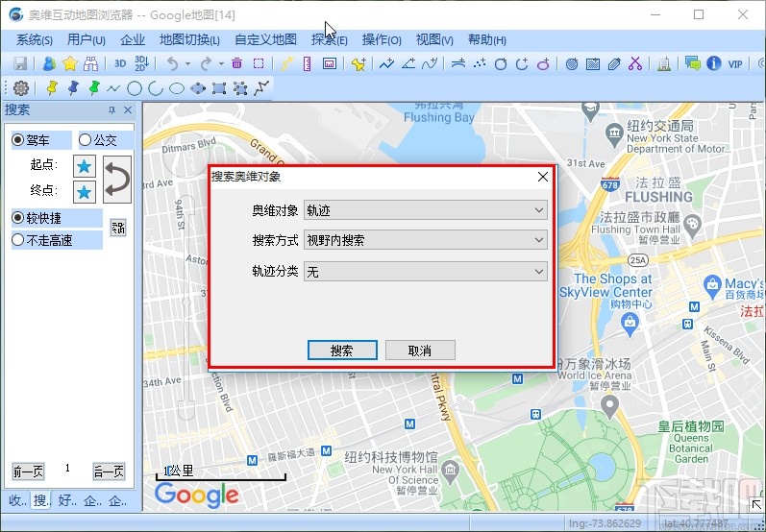Open the 地图切换(L) menu
Image resolution: width=766 pixels, height=532 pixels.
click(189, 40)
